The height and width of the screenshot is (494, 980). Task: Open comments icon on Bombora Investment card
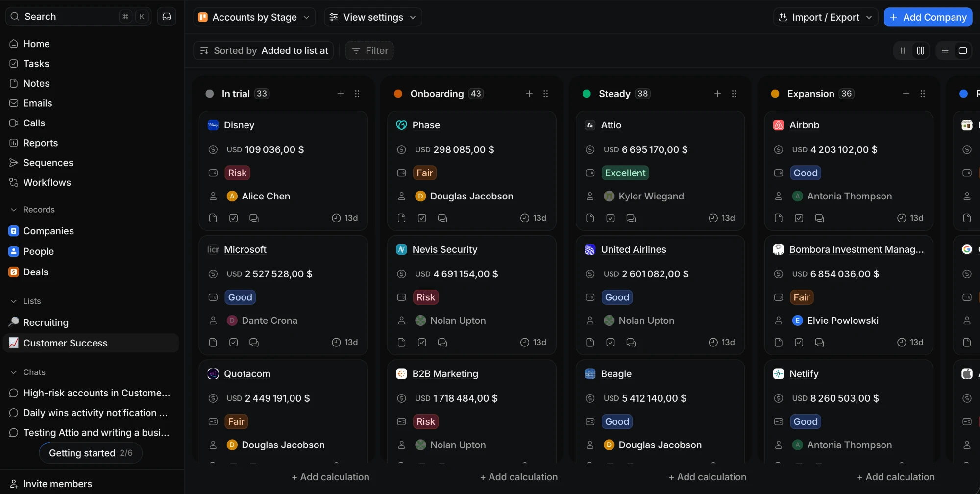point(819,343)
